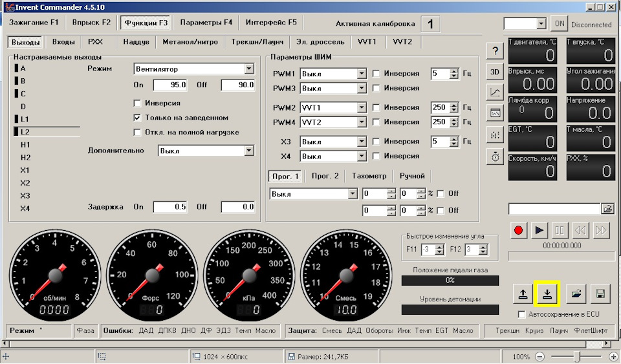
Task: Switch to the Зажигание F1 tab
Action: pyautogui.click(x=34, y=23)
